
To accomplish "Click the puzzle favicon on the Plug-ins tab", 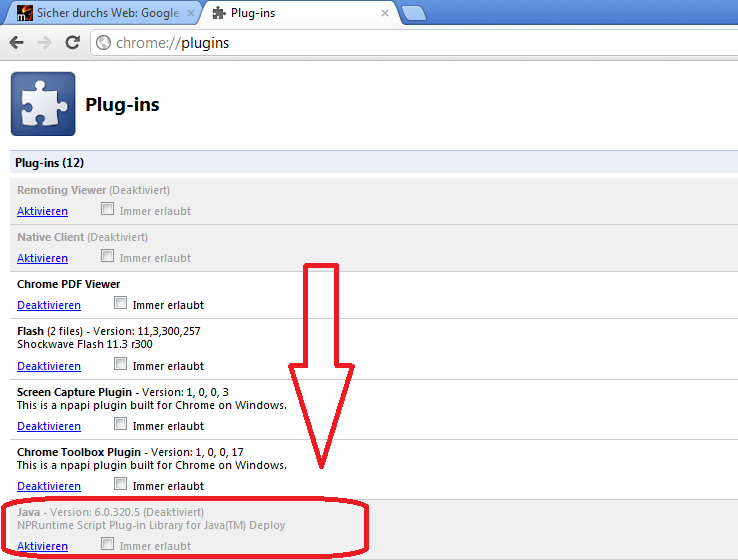I will [219, 13].
